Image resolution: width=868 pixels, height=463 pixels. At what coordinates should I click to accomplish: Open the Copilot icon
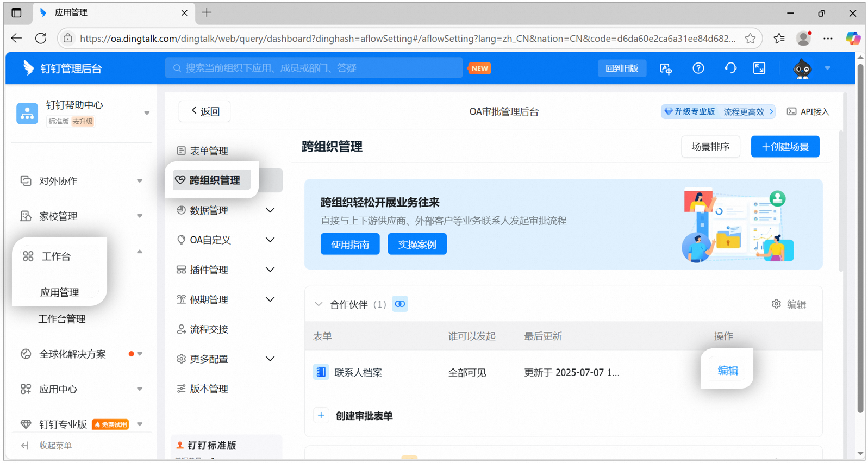[x=853, y=38]
